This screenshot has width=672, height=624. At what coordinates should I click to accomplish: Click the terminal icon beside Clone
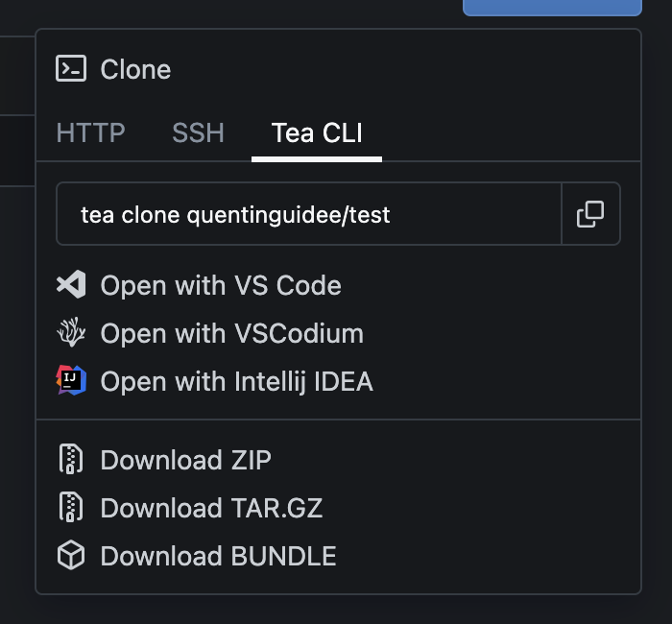tap(71, 68)
